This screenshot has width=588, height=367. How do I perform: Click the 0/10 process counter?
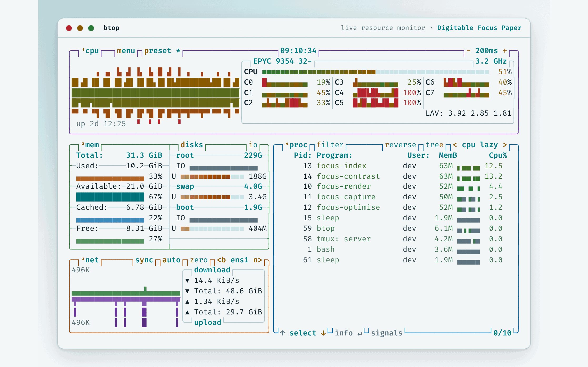point(502,333)
